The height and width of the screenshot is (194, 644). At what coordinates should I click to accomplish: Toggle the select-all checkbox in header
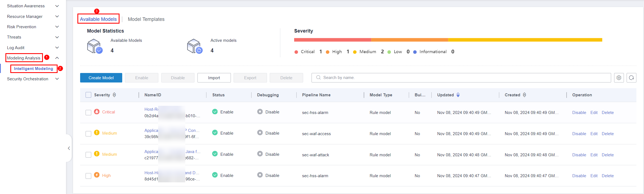[88, 95]
